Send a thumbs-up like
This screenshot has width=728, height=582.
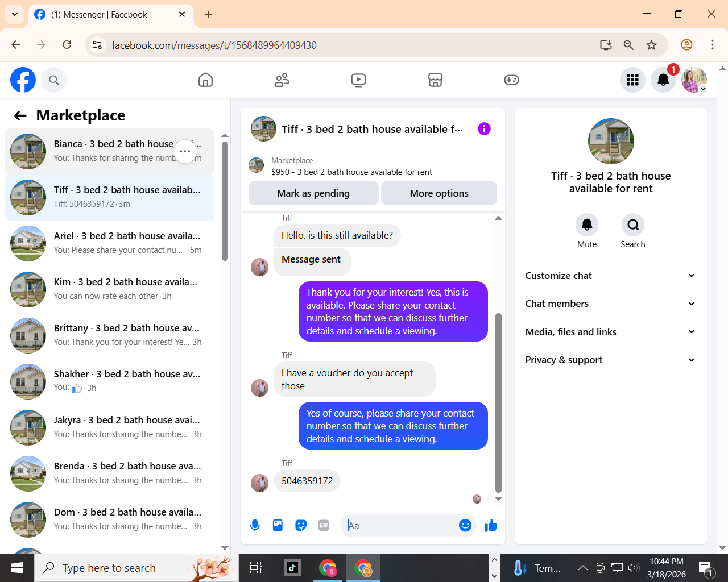491,526
